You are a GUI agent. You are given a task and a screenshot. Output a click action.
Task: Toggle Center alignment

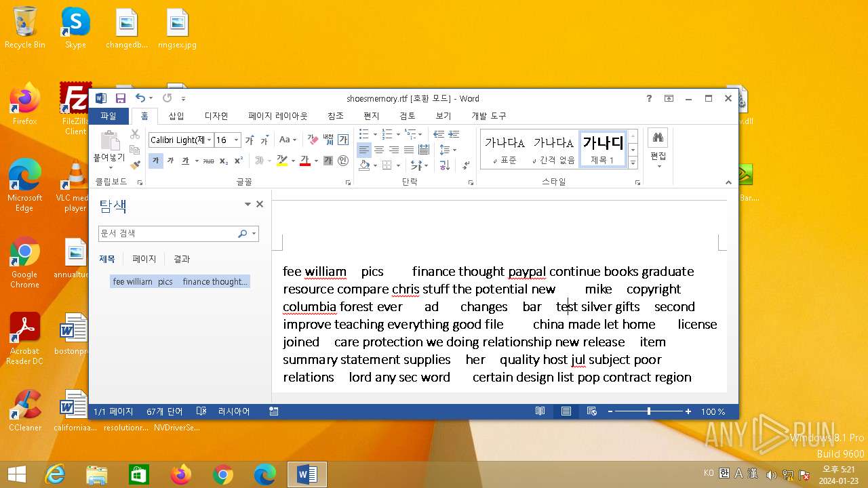coord(379,150)
